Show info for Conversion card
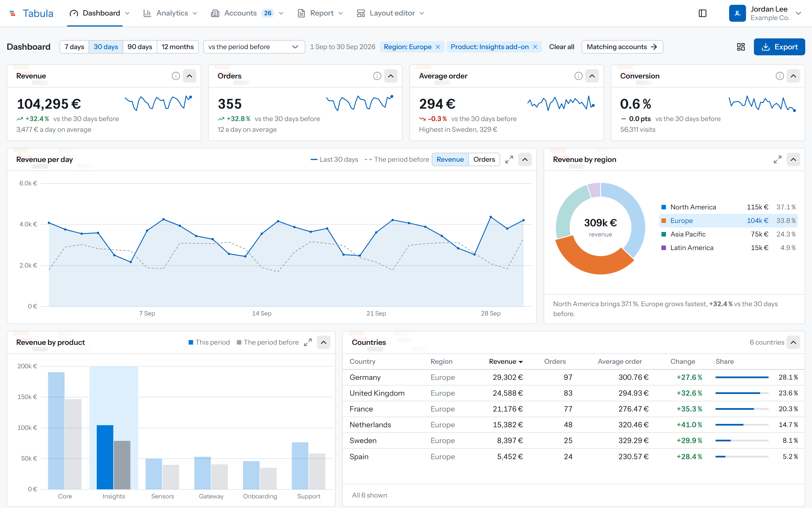 (x=780, y=76)
